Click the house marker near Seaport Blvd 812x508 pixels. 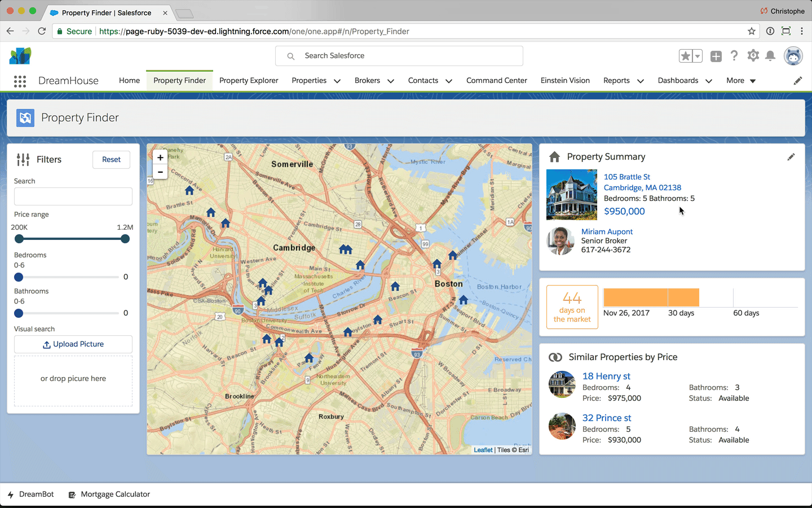pyautogui.click(x=464, y=299)
